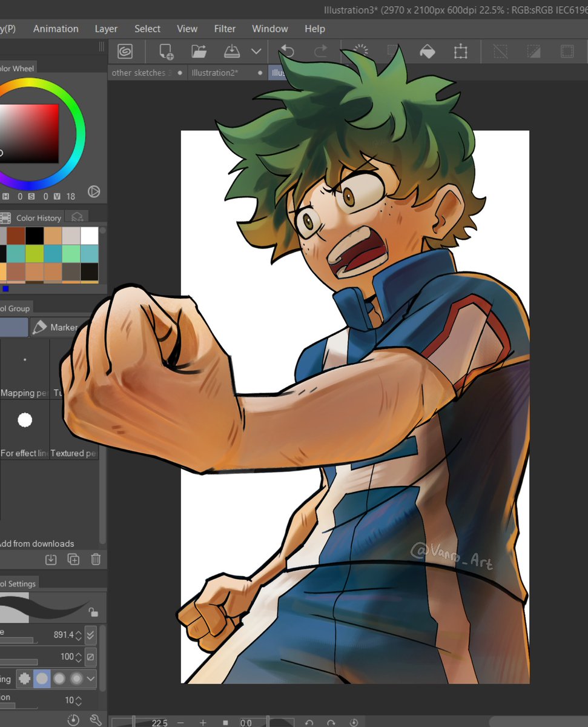Select no anti-aliasing option

tap(25, 679)
